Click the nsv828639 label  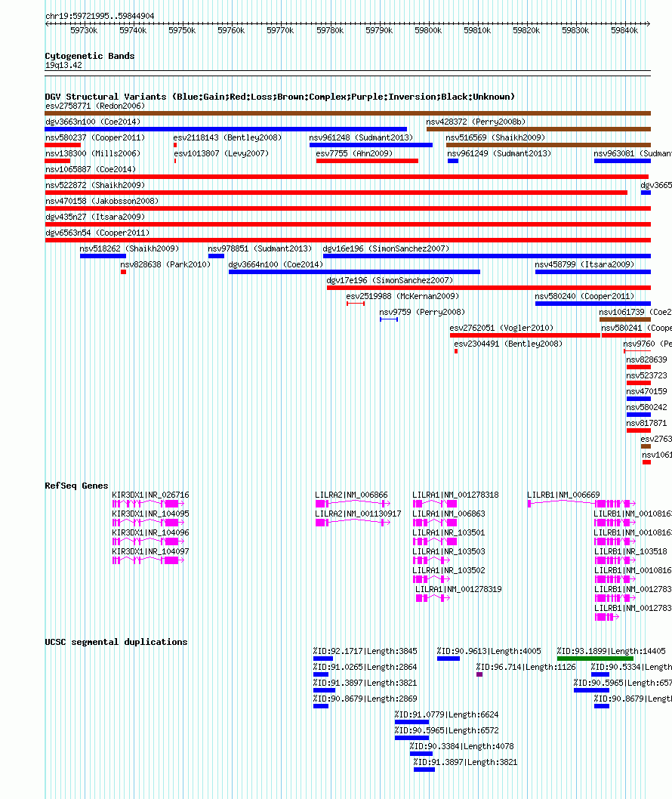(646, 359)
